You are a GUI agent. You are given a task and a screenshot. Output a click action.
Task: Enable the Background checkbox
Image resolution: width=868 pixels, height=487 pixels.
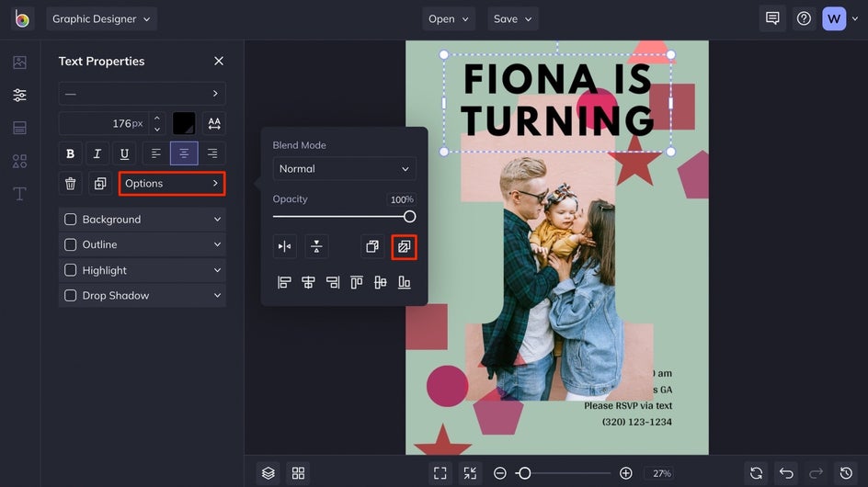[70, 220]
